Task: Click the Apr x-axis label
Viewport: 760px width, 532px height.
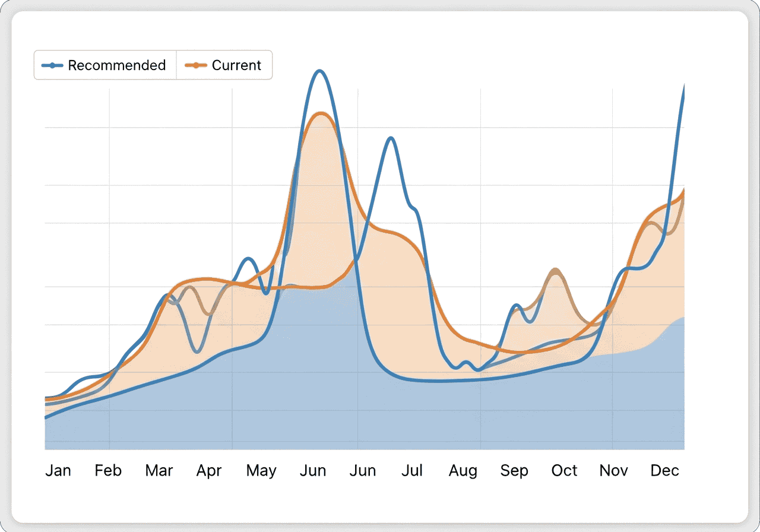Action: coord(209,471)
